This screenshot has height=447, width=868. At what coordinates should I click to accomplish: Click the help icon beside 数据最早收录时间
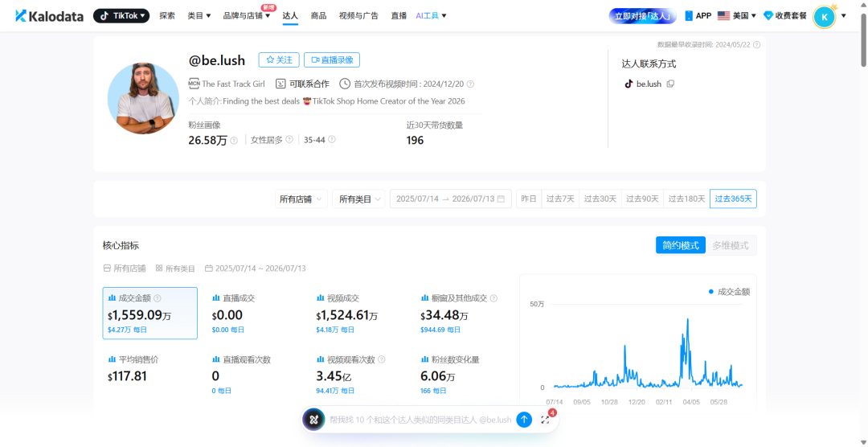(x=757, y=45)
